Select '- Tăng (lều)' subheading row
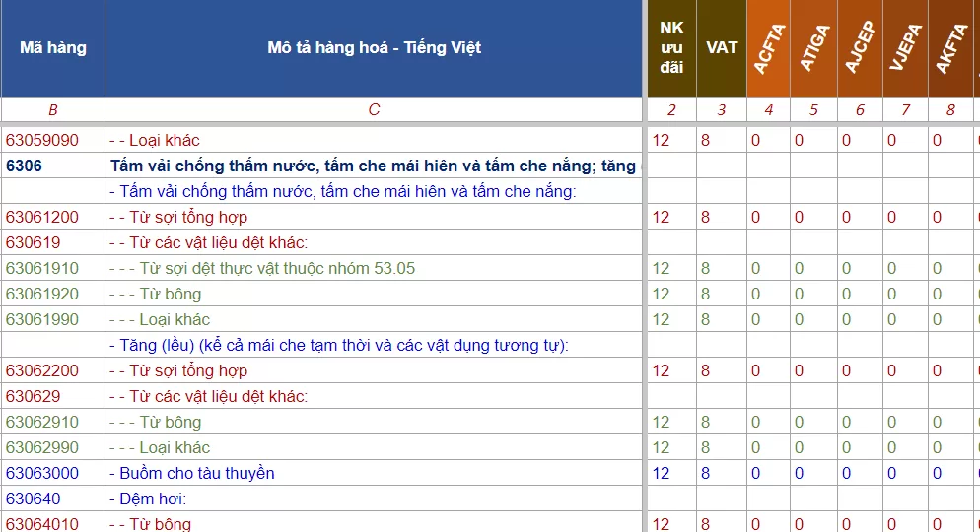The image size is (980, 532). pyautogui.click(x=374, y=345)
